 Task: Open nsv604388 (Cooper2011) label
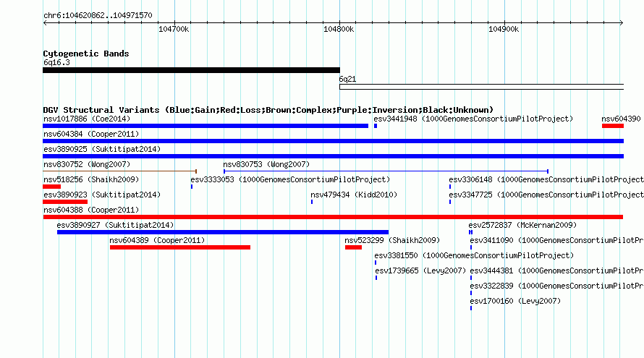point(91,210)
